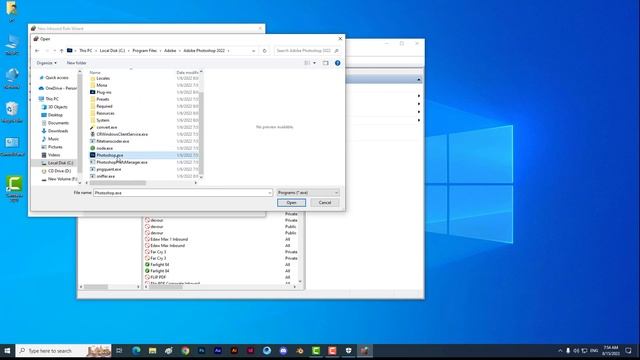Select the node.exe file
The image size is (640, 360).
(104, 148)
